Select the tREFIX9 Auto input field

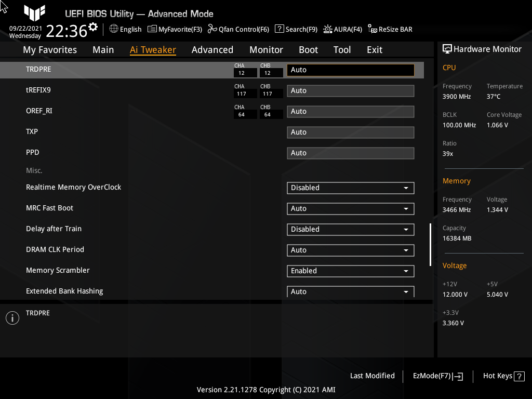click(351, 91)
